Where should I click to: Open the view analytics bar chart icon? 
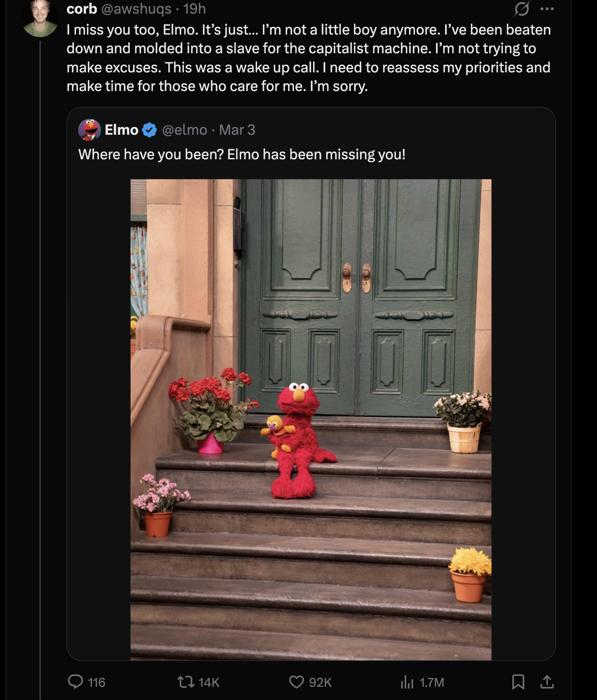click(407, 681)
